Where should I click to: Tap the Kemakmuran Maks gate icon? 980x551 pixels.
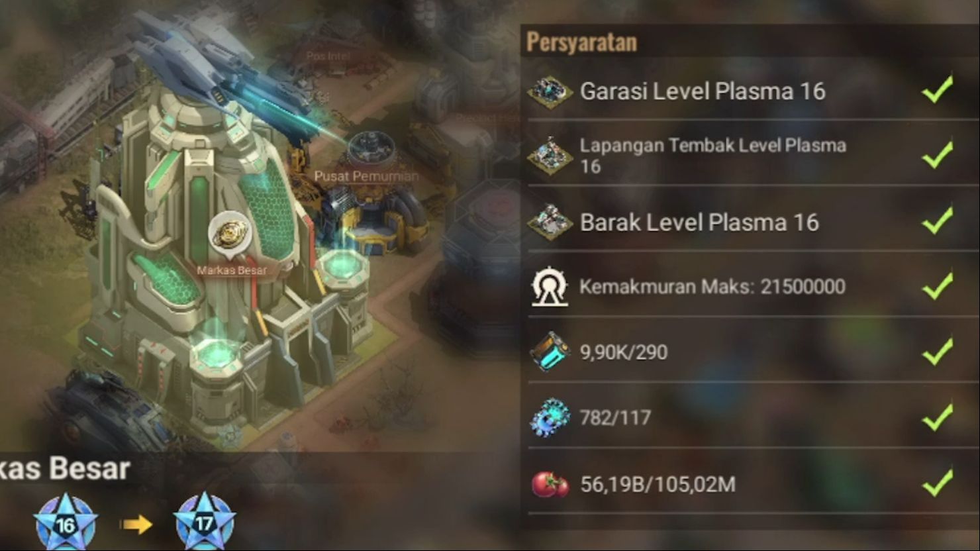coord(550,287)
